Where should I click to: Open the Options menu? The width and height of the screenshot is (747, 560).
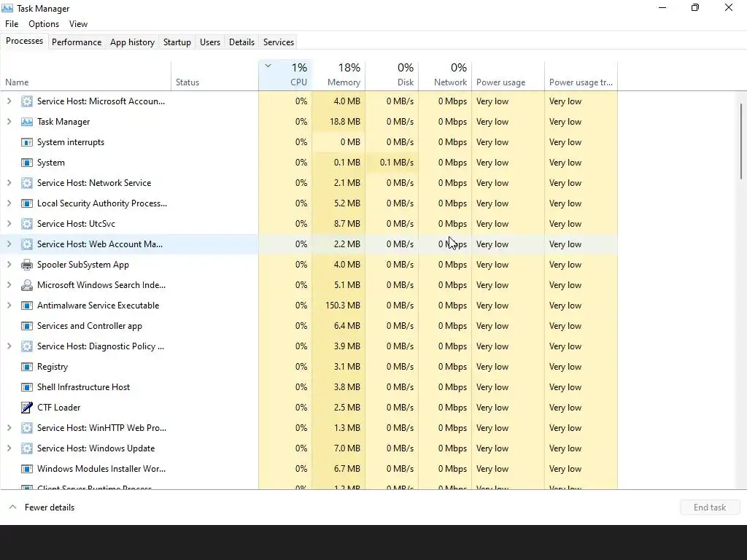tap(44, 24)
